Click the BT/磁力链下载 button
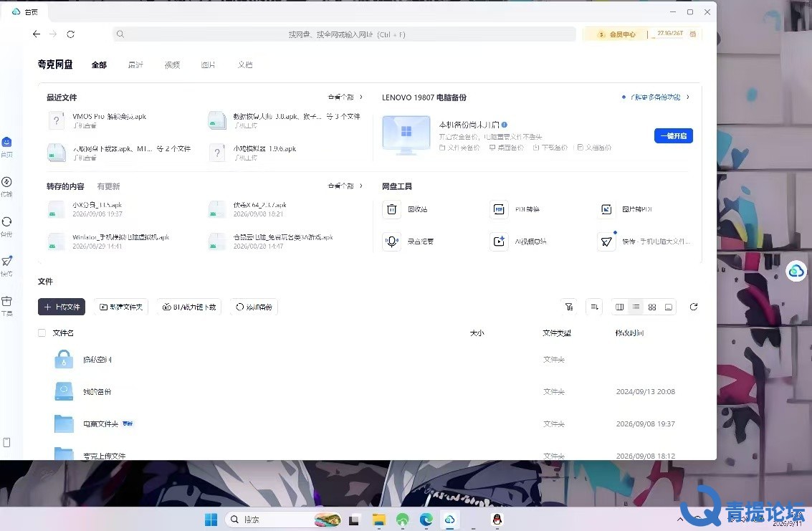The image size is (812, 531). click(x=189, y=307)
